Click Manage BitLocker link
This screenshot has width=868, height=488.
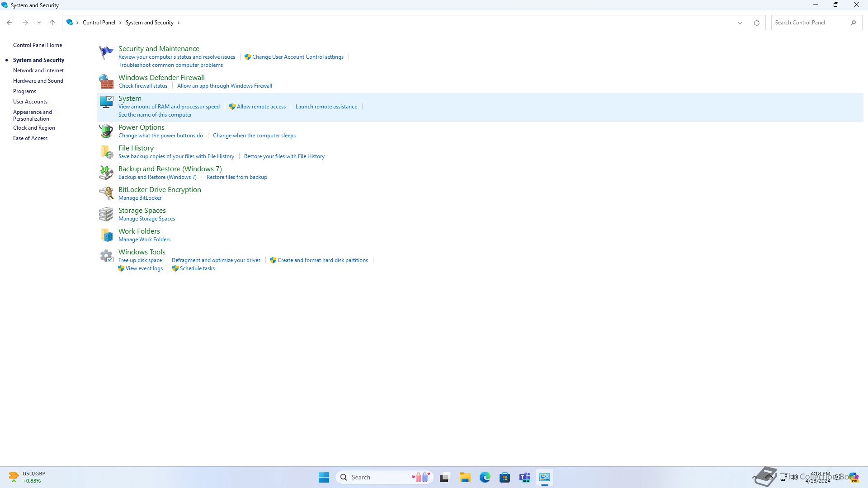tap(140, 198)
